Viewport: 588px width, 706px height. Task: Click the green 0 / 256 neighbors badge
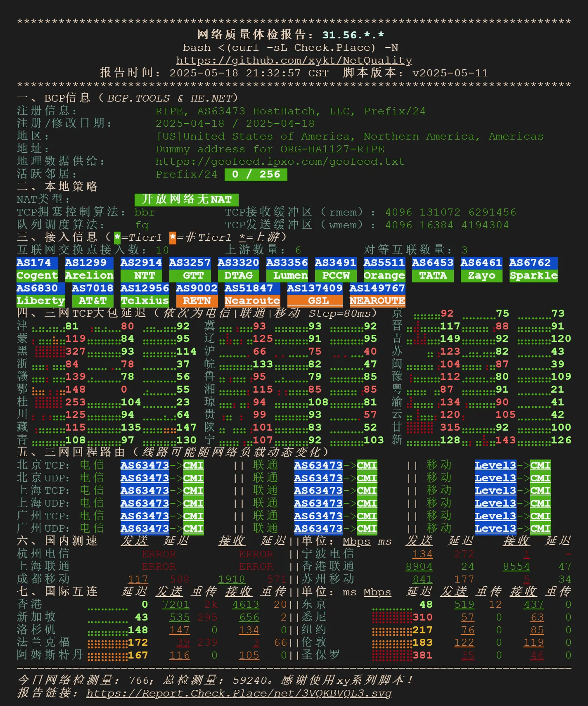(256, 174)
